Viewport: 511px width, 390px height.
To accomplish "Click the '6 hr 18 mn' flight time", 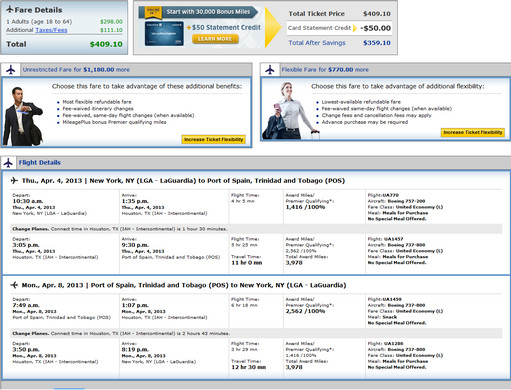I will click(x=244, y=305).
